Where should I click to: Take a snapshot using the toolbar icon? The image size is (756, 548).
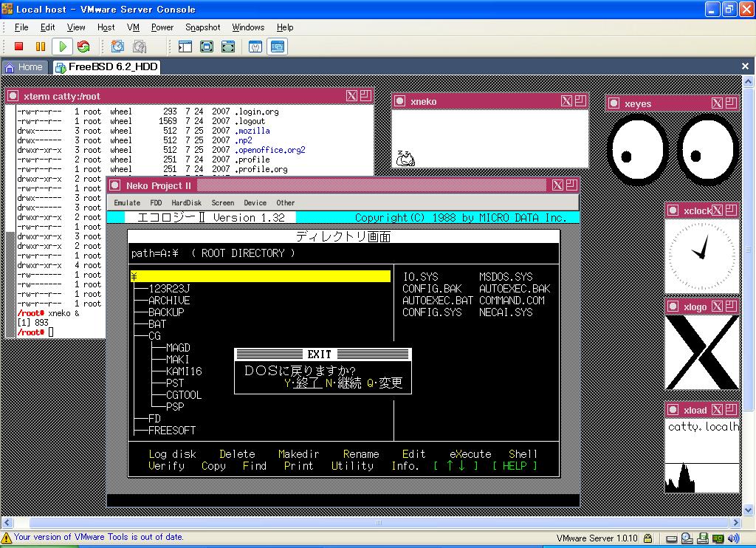(x=117, y=47)
